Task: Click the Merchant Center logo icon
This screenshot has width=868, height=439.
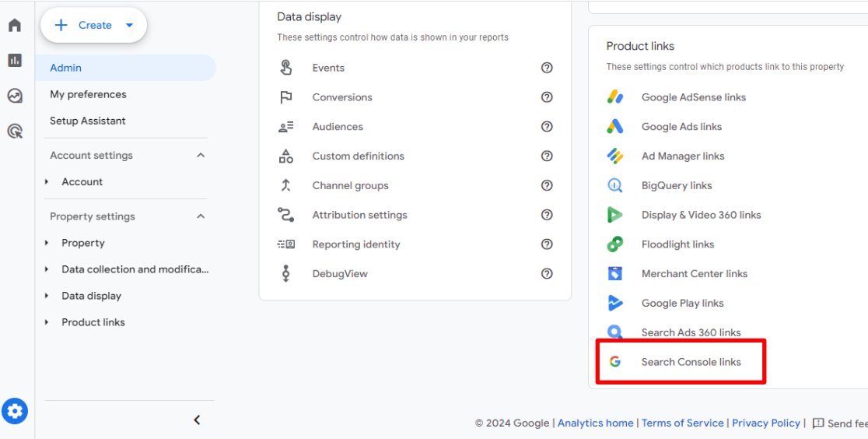Action: [615, 273]
